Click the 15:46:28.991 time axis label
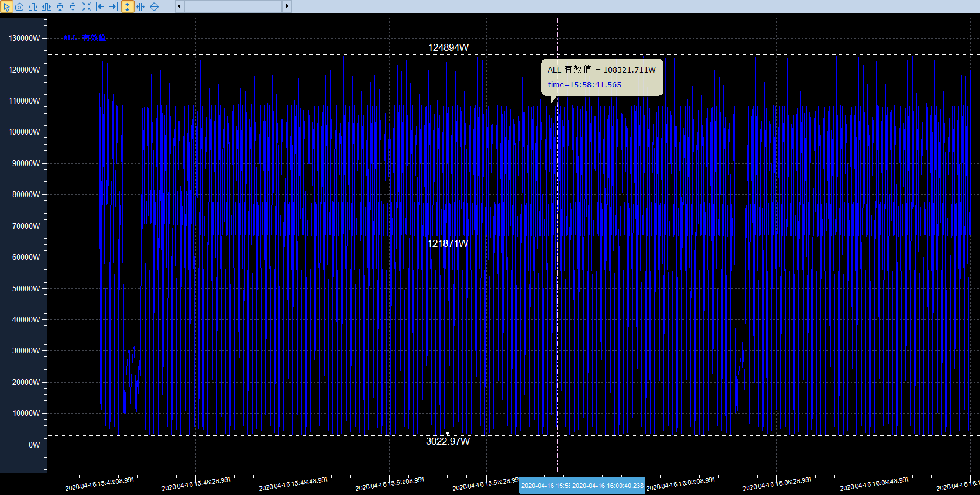Image resolution: width=980 pixels, height=495 pixels. point(196,484)
